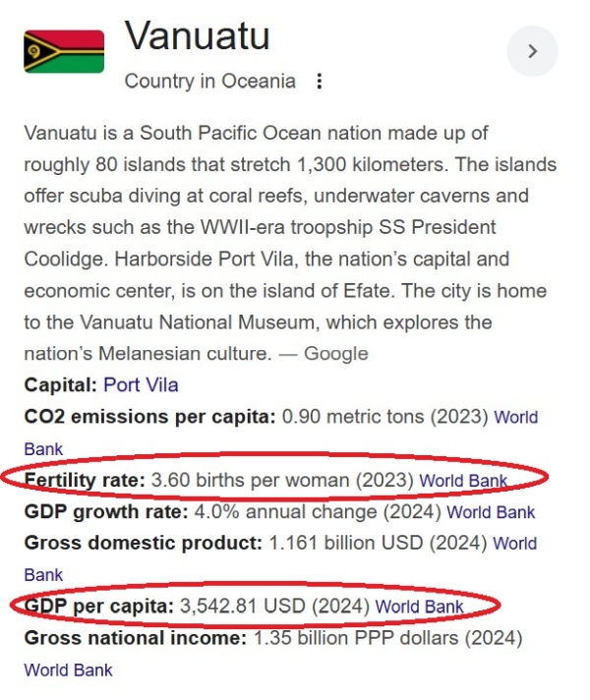Expand panel with the right chevron arrow
Viewport: 590px width, 700px height.
coord(532,52)
